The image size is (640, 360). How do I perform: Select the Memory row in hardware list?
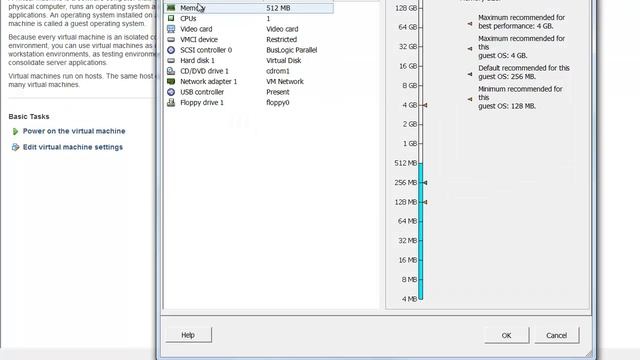pos(249,8)
